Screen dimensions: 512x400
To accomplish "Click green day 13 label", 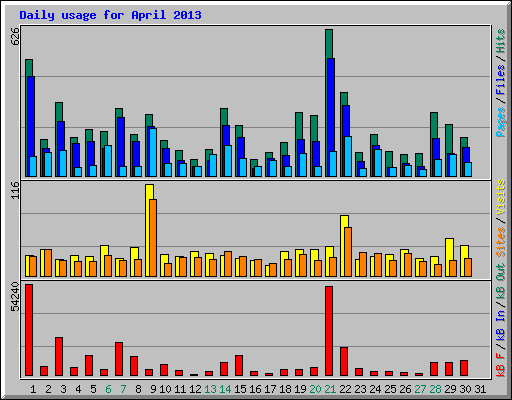I will tap(210, 389).
